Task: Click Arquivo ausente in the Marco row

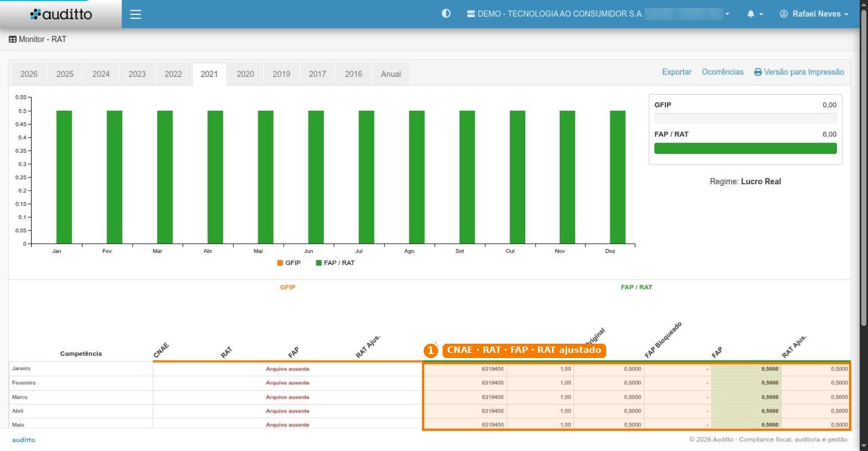Action: click(x=288, y=397)
